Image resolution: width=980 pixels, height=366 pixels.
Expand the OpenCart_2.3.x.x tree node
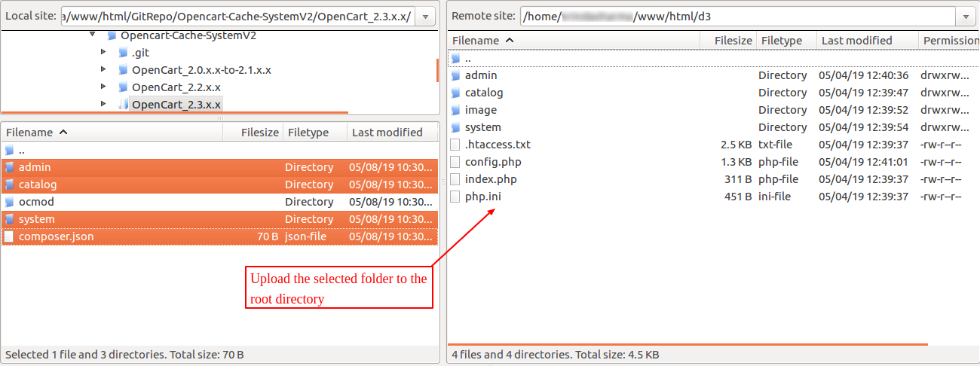pos(104,104)
